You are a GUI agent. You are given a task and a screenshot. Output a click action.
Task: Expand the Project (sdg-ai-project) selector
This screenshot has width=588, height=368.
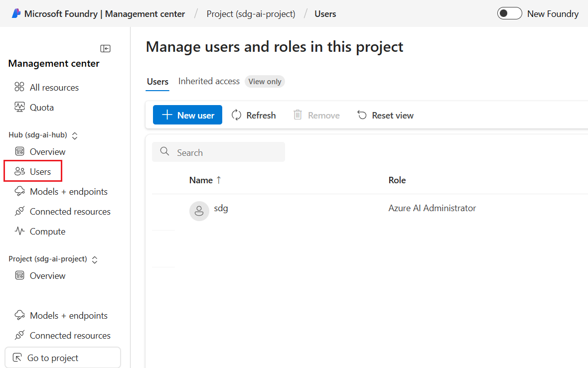pos(95,259)
